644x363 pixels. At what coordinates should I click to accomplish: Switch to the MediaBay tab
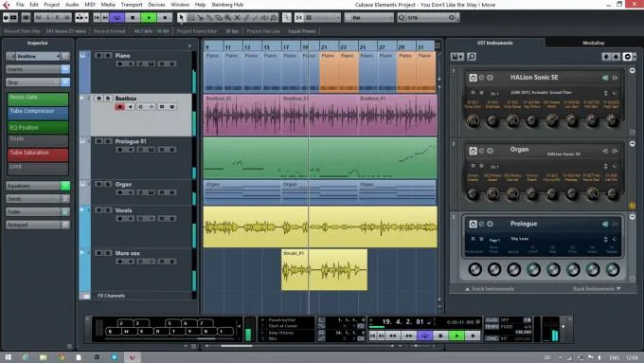coord(594,43)
